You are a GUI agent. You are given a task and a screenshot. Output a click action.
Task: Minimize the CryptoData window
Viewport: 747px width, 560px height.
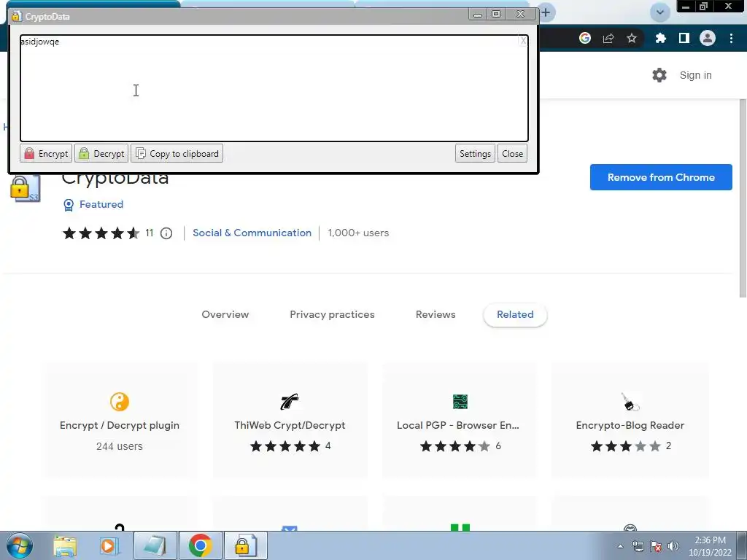coord(478,15)
